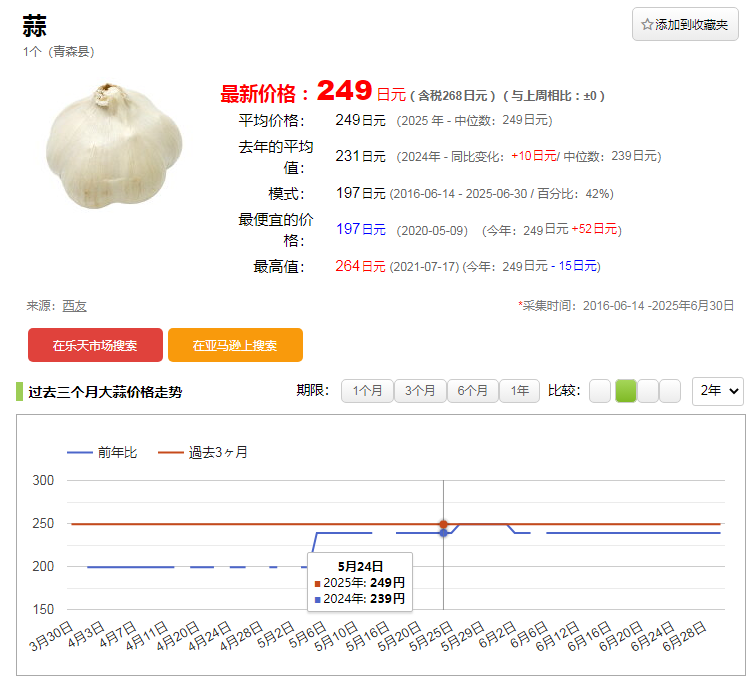Click the 模式 197日元 value
Screen dimensions: 746x678
coord(360,193)
